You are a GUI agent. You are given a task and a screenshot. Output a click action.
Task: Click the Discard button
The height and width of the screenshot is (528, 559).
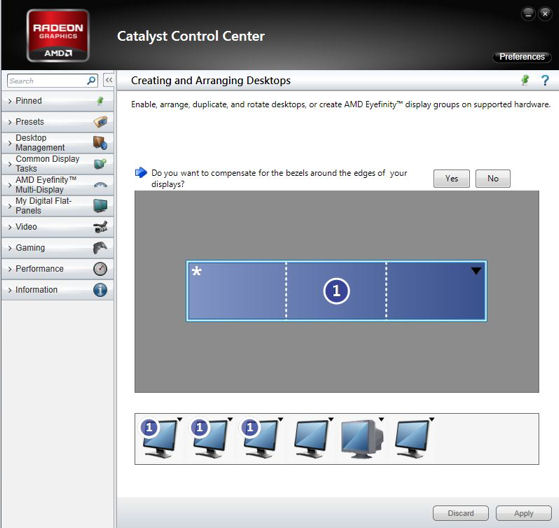point(461,513)
